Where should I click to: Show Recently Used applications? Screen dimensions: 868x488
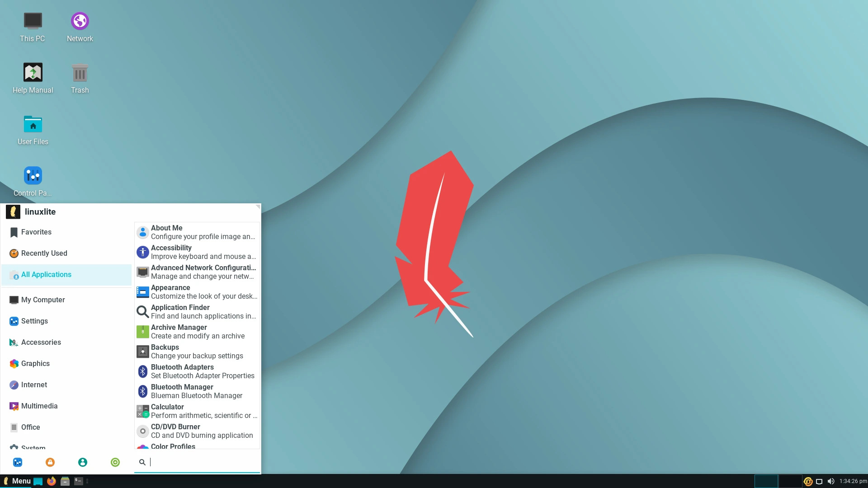[x=66, y=253]
